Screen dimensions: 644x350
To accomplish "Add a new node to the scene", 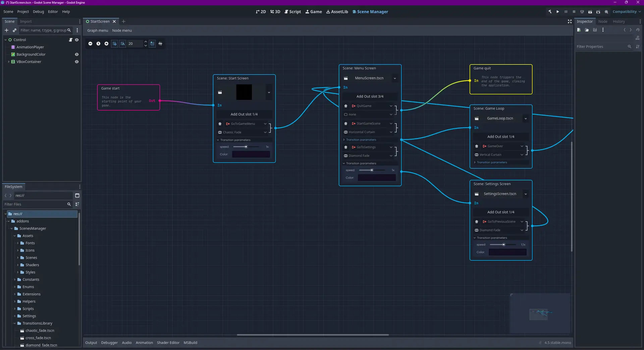I will coord(6,30).
